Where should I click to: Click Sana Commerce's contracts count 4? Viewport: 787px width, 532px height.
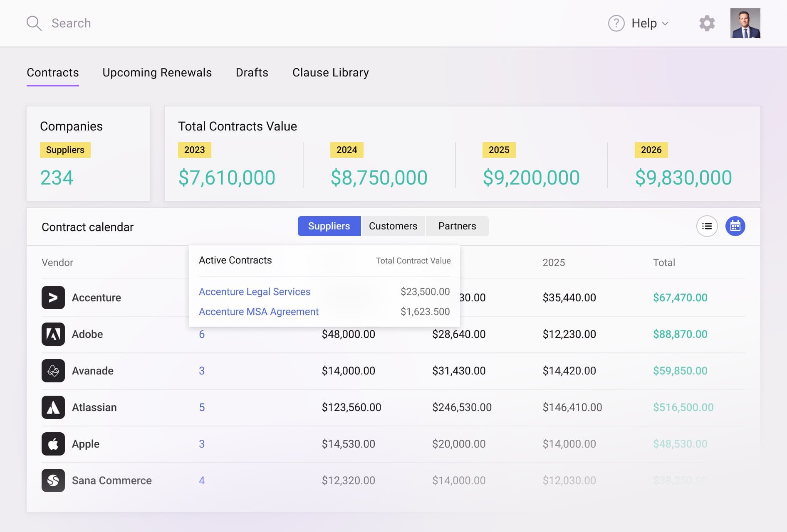[x=202, y=480]
